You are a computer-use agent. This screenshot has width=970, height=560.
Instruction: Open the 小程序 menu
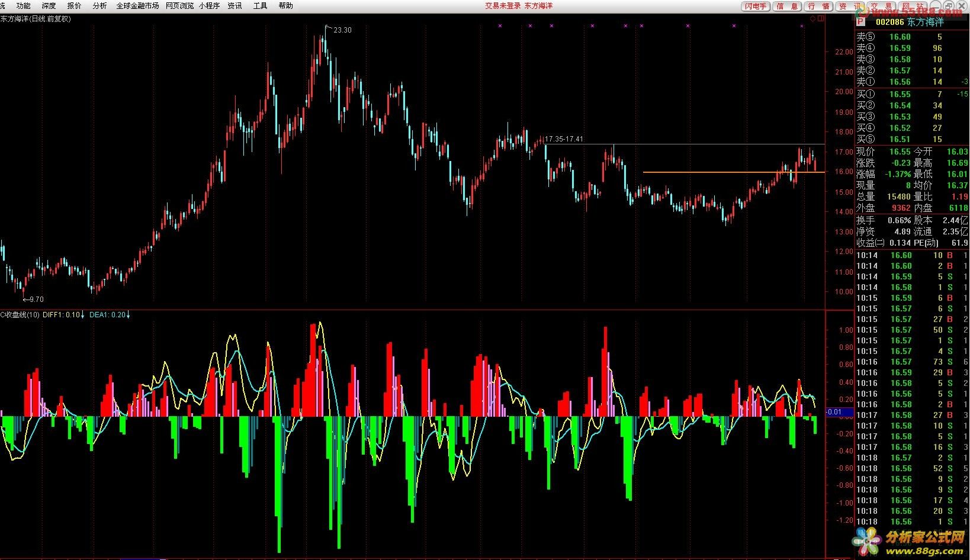click(209, 6)
